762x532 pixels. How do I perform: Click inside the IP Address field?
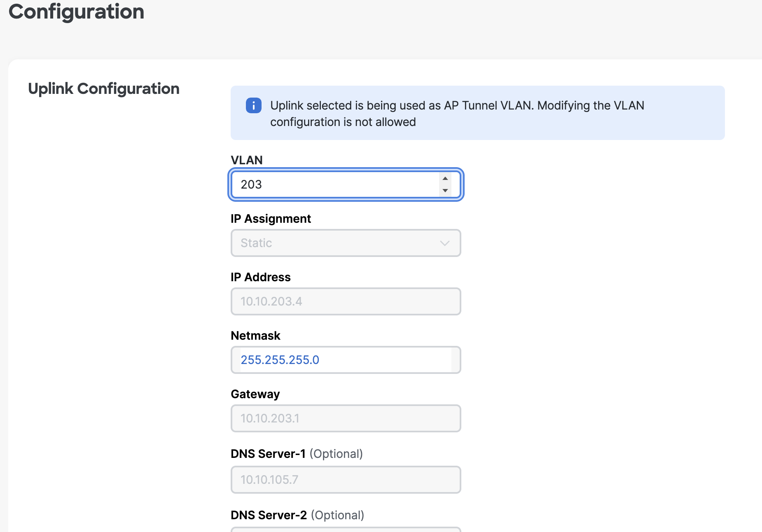coord(346,301)
